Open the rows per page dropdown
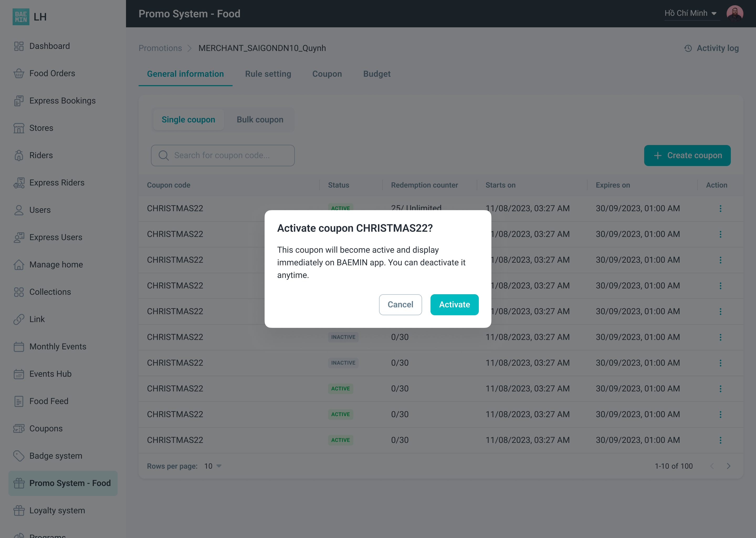This screenshot has height=538, width=756. tap(213, 466)
